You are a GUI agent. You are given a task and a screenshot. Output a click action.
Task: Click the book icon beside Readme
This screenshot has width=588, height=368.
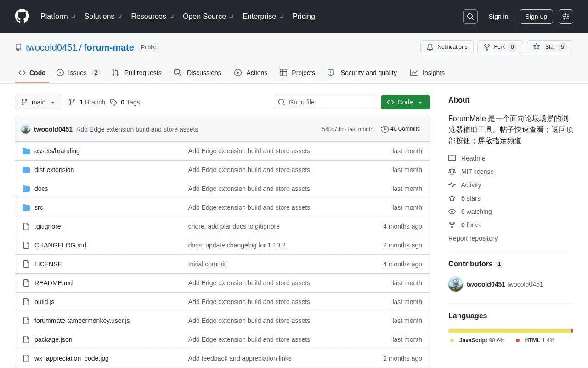(x=452, y=158)
